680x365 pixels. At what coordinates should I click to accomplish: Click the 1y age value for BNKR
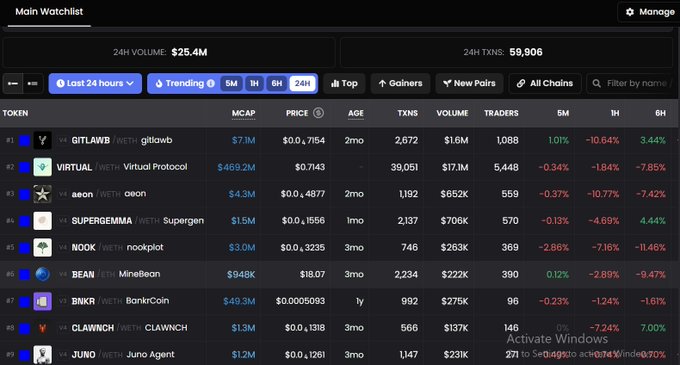[x=360, y=301]
